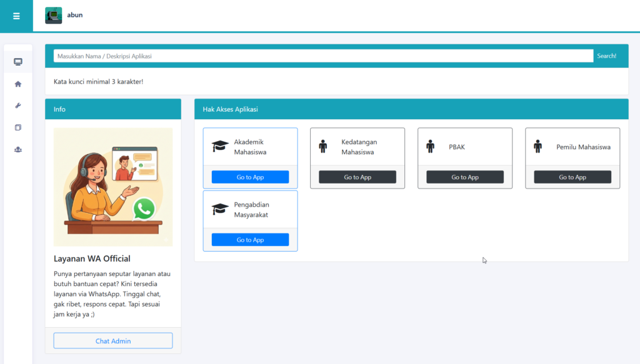
Task: Click the Akademik Mahasiswa graduation cap icon
Action: pyautogui.click(x=220, y=147)
